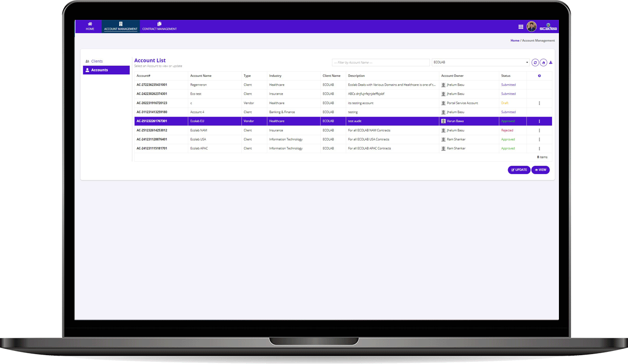Click the Update button
This screenshot has width=628, height=364.
(x=519, y=170)
